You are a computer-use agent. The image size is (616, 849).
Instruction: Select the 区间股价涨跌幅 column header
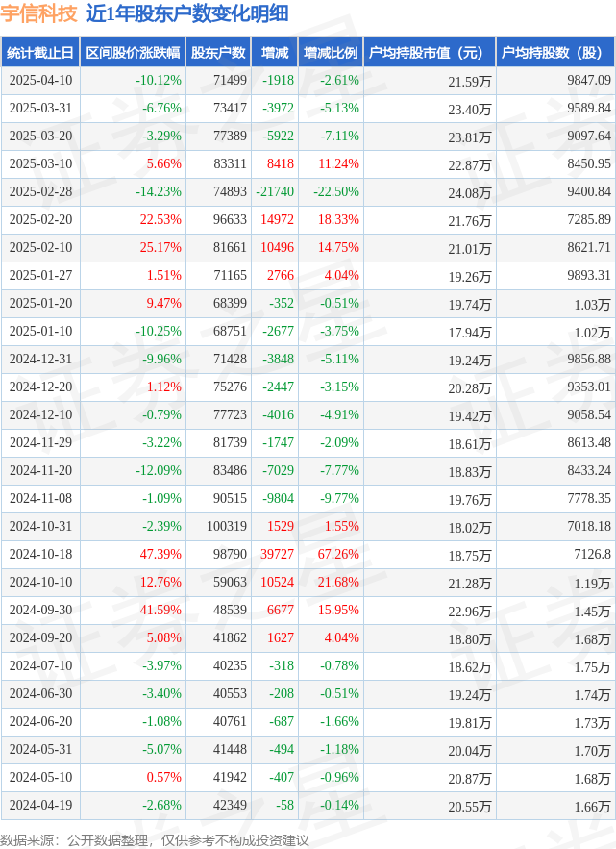pos(133,53)
